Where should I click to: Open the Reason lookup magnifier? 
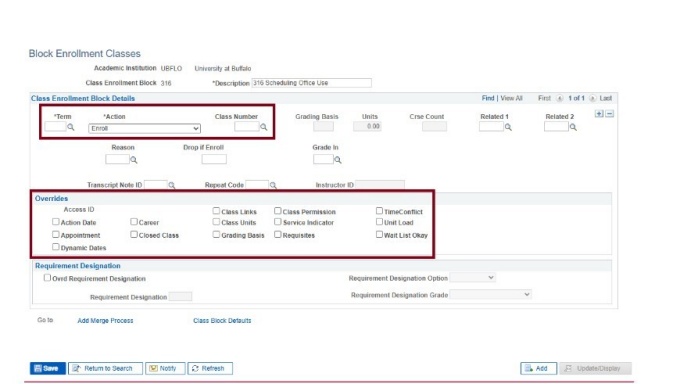point(134,160)
